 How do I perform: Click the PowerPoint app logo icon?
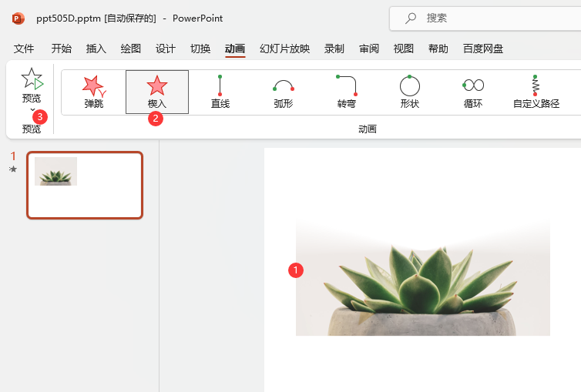click(18, 18)
